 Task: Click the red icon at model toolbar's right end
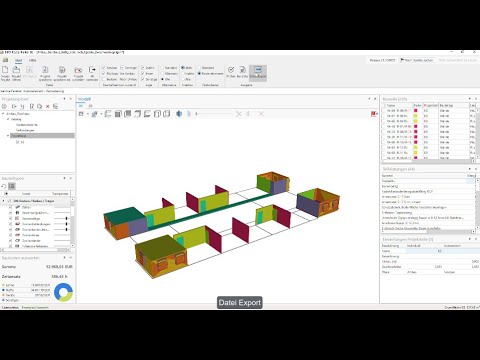(x=374, y=114)
